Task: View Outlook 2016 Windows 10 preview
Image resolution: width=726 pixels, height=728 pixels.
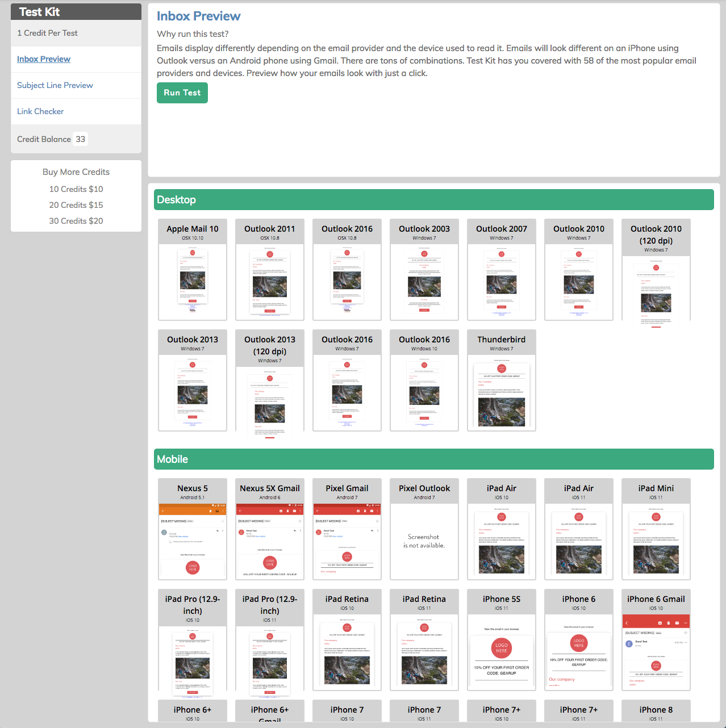Action: (x=424, y=380)
